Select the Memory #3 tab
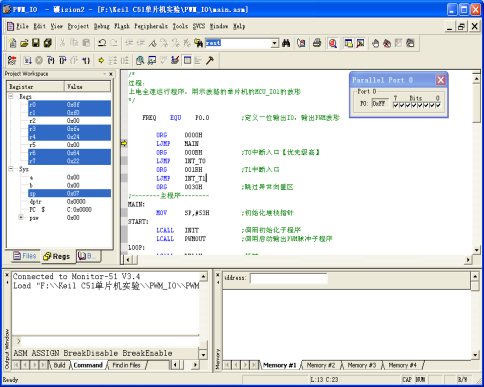 point(362,365)
